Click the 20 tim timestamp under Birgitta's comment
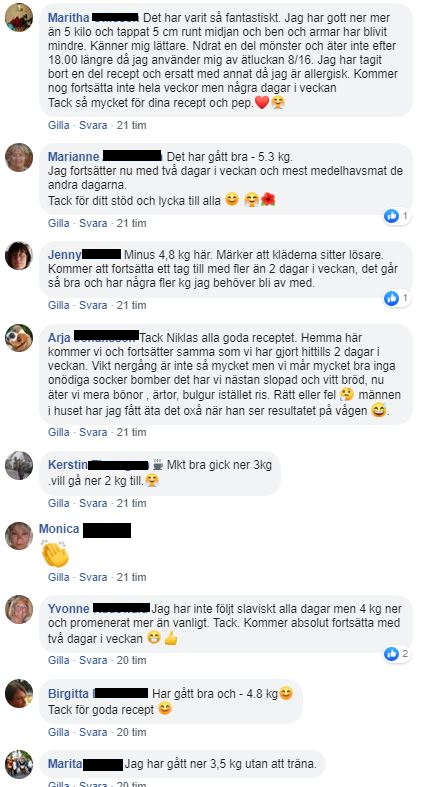Screen dimensions: 428x787 (x=131, y=732)
